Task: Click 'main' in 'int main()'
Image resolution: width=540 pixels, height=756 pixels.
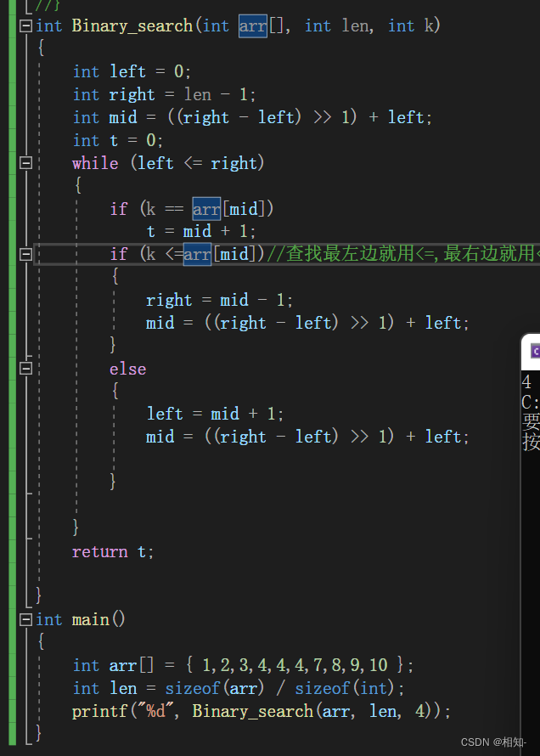Action: tap(91, 619)
